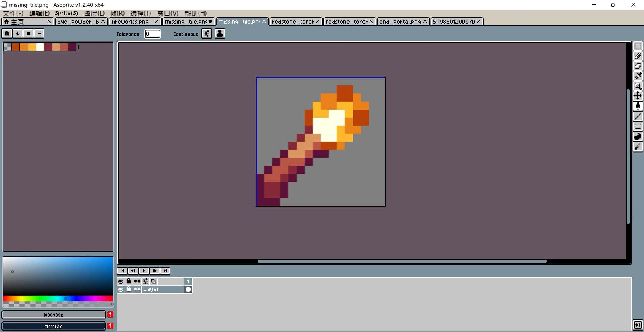Close the dye_powder_b tab
This screenshot has height=332, width=644.
[x=103, y=21]
